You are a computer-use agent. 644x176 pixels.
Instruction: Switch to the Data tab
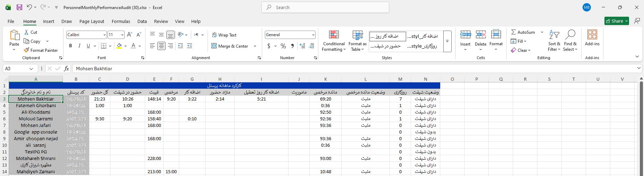click(x=142, y=21)
